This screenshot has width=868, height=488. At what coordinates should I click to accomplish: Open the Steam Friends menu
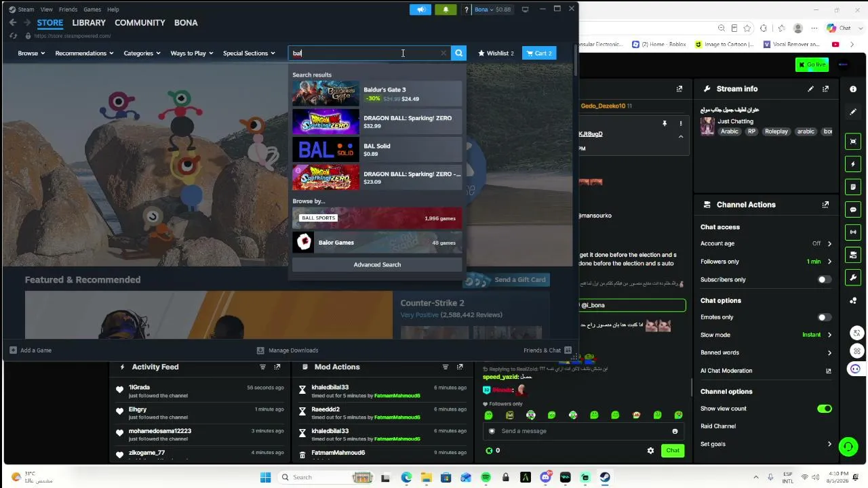point(68,9)
